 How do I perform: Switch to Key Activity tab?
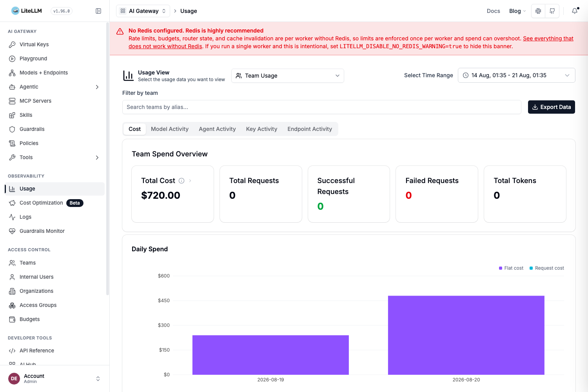pyautogui.click(x=261, y=129)
